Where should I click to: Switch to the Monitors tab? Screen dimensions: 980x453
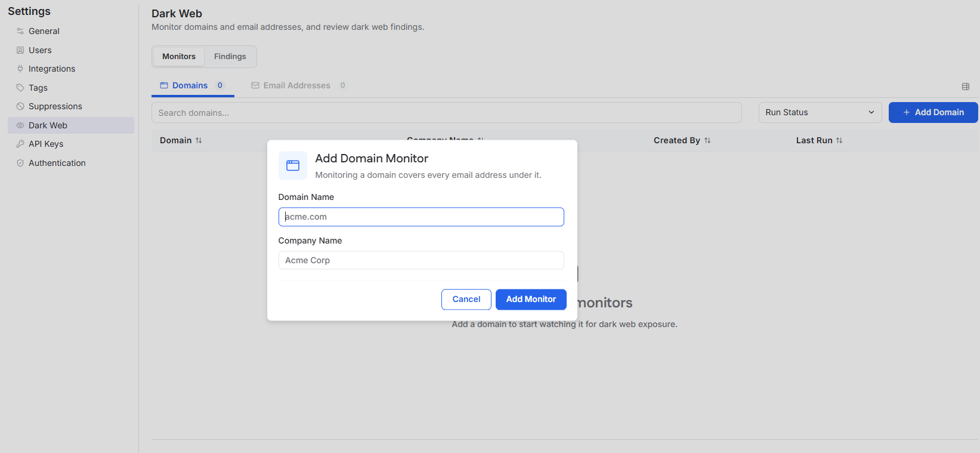coord(179,57)
